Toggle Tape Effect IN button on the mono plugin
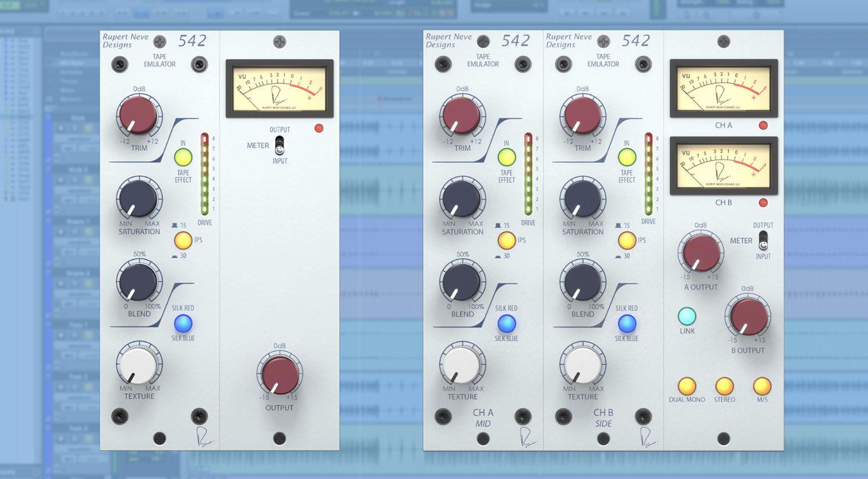868x479 pixels. coord(183,157)
